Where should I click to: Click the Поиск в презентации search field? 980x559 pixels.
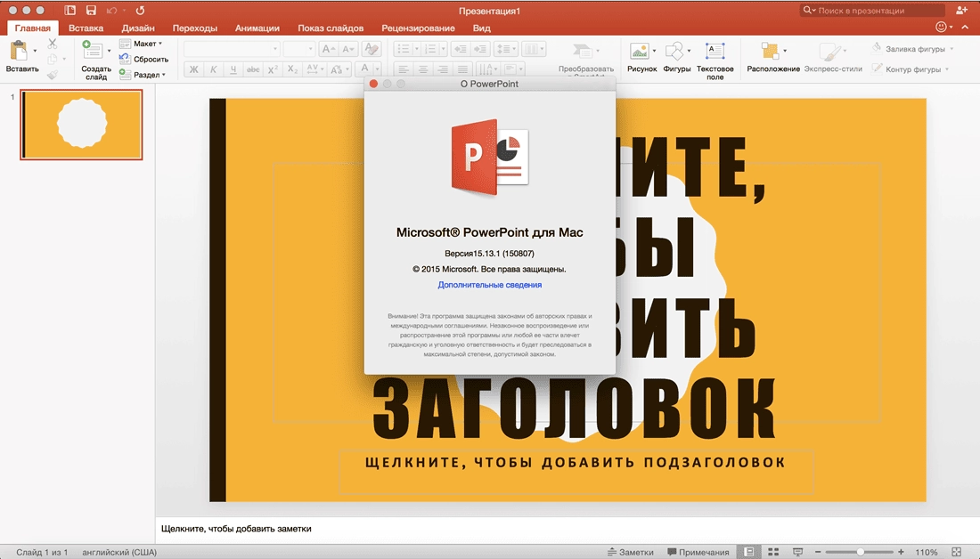point(872,10)
